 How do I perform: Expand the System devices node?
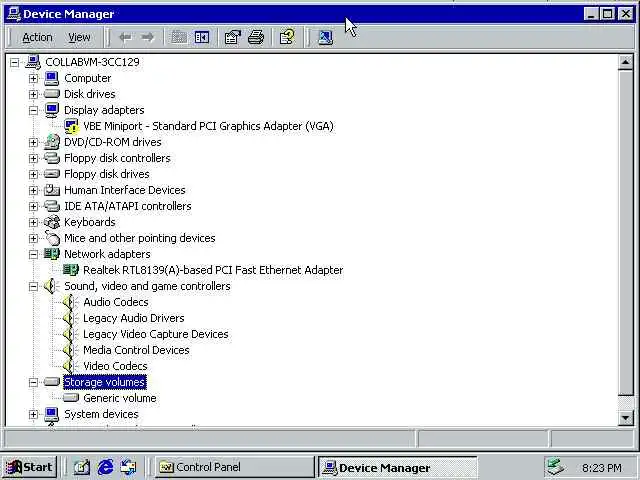click(x=33, y=415)
